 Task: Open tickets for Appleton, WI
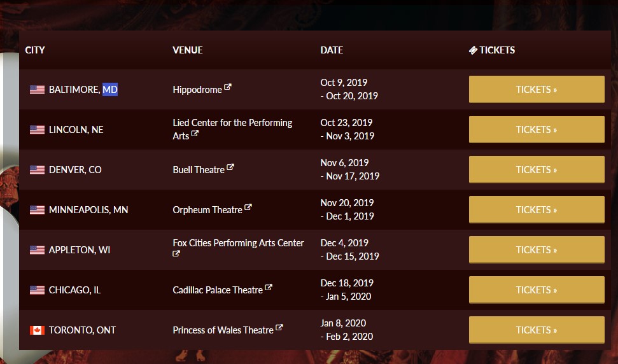(537, 249)
